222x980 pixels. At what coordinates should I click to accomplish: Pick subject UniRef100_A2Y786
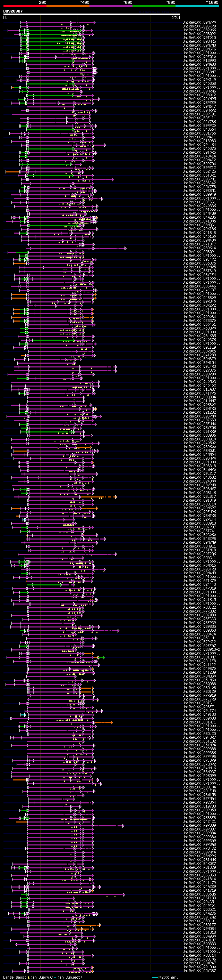199,122
